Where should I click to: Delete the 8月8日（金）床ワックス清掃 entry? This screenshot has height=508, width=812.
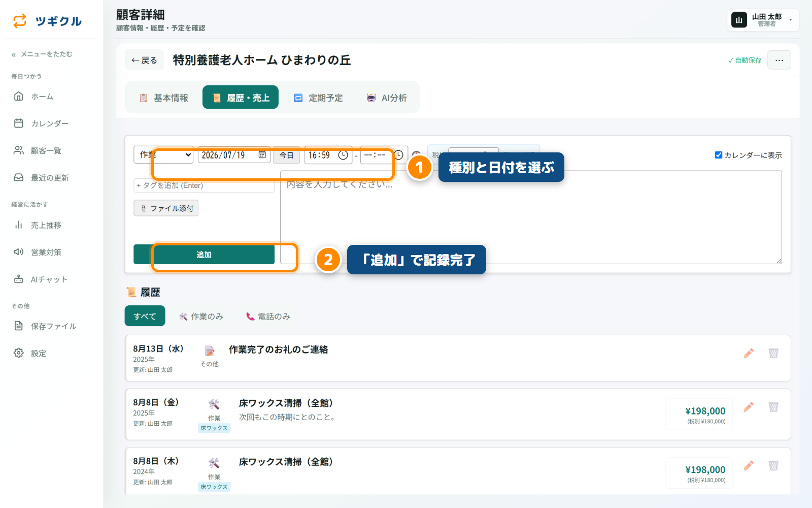pyautogui.click(x=773, y=407)
